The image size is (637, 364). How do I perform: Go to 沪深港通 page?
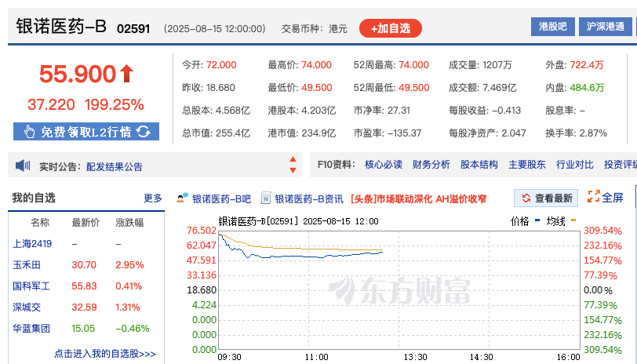(606, 27)
